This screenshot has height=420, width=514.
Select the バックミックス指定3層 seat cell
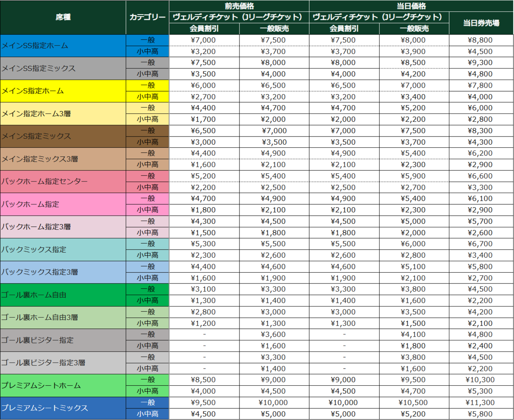(x=63, y=272)
